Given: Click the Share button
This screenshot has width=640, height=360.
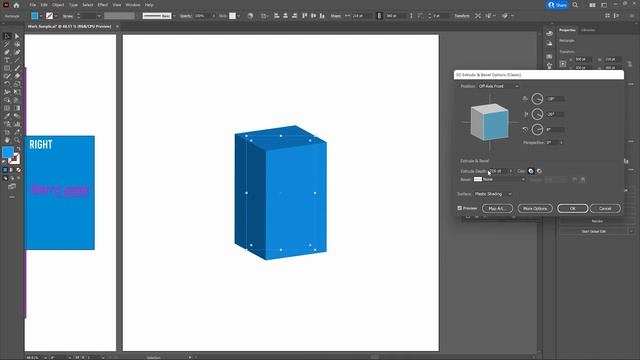Looking at the screenshot, I should pyautogui.click(x=557, y=5).
